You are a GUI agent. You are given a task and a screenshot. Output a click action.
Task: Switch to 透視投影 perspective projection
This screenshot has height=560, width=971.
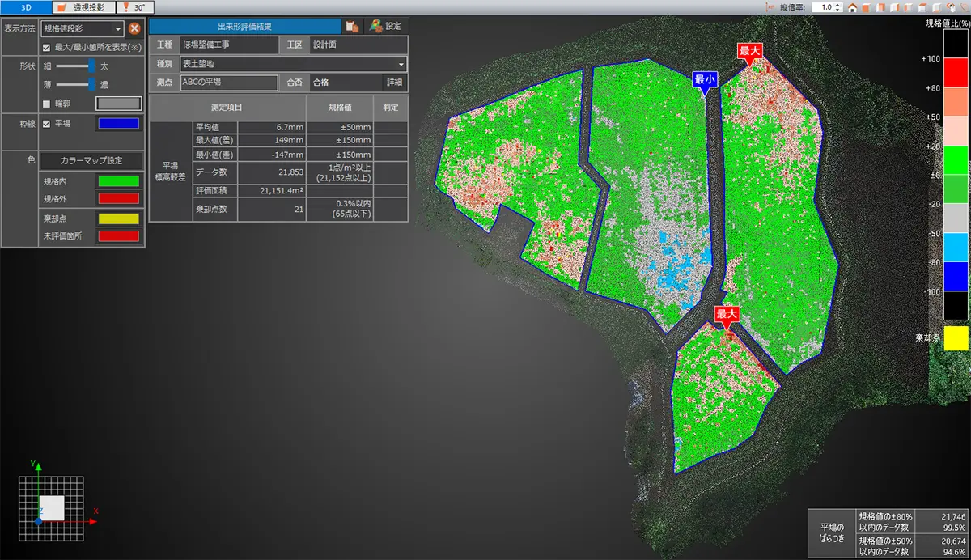click(x=83, y=6)
